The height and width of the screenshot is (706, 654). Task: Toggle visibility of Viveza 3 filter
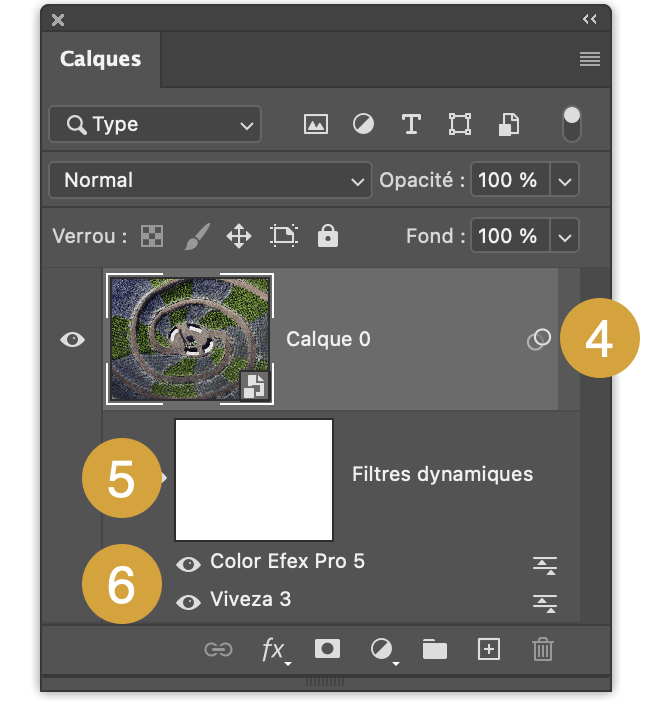tap(189, 602)
